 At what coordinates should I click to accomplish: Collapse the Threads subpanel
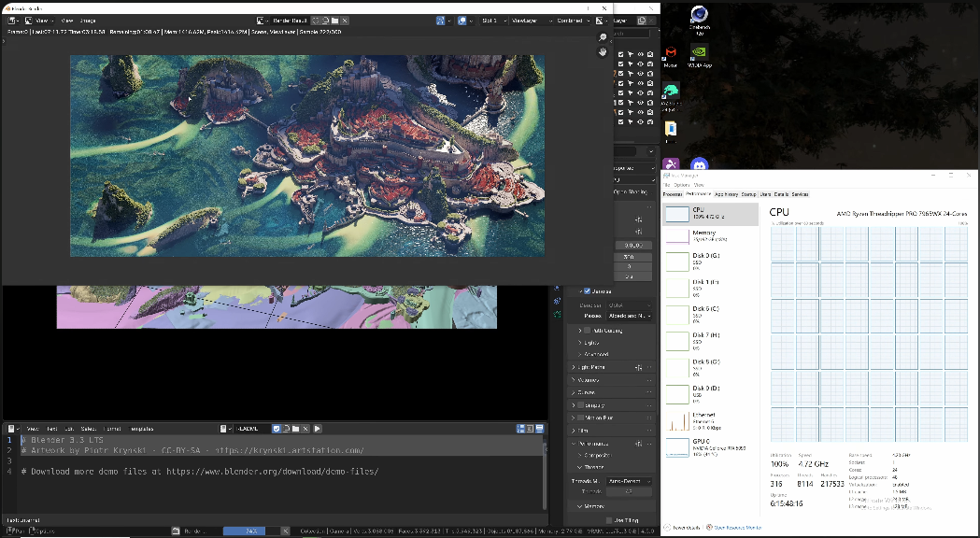point(594,467)
